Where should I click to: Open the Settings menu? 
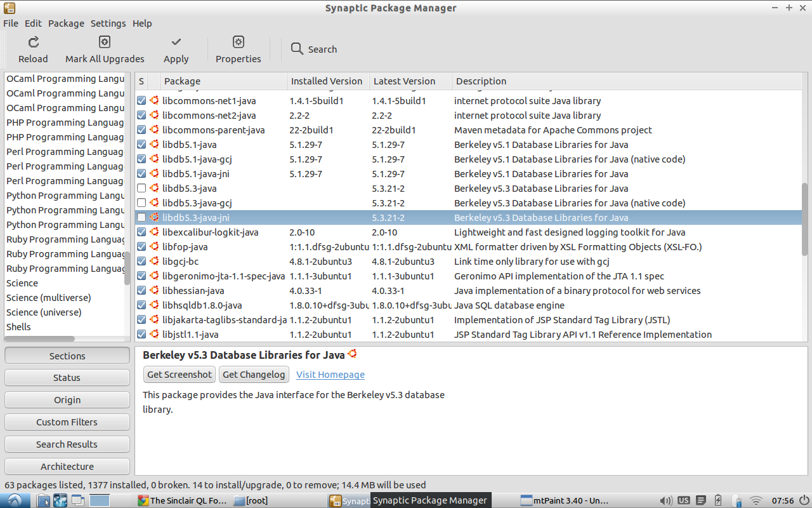108,23
